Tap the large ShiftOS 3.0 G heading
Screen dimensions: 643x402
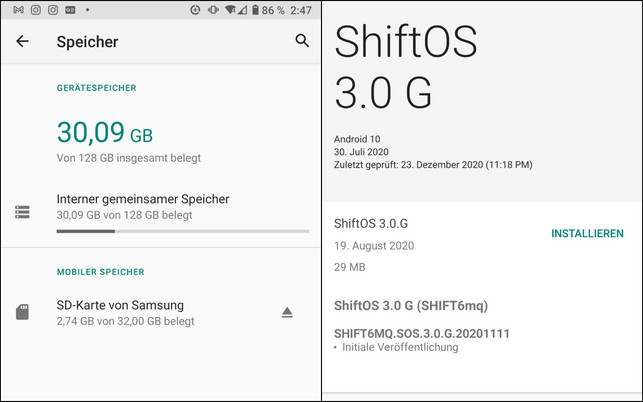[x=406, y=67]
